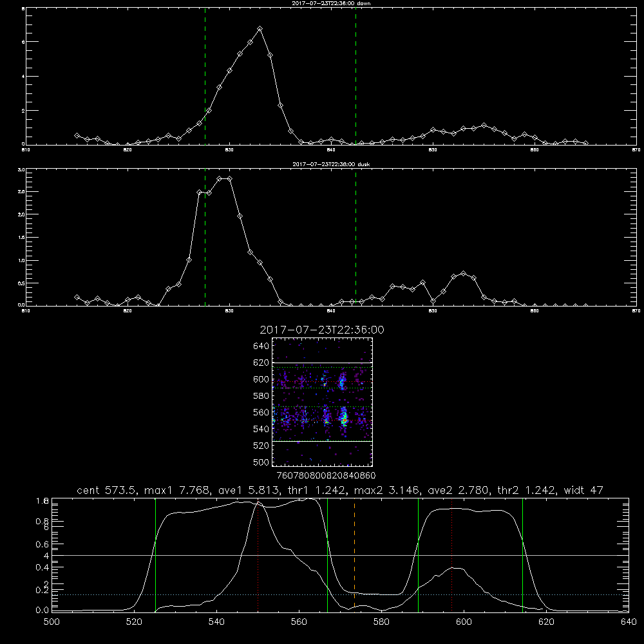This screenshot has height=644, width=644.
Task: Click the x-axis label string '760780800820840860' under image
Action: click(326, 476)
